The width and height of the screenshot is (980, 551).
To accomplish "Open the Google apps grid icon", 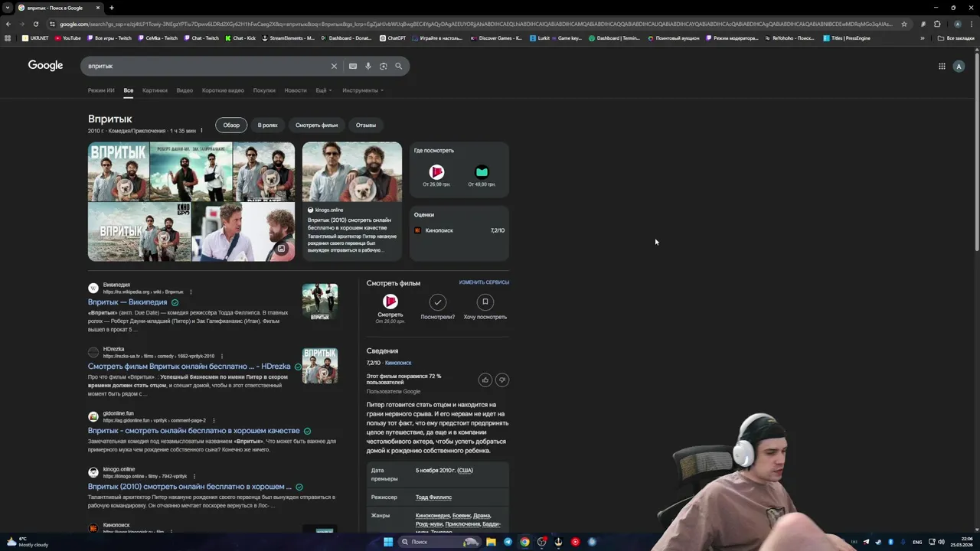I will pos(942,66).
